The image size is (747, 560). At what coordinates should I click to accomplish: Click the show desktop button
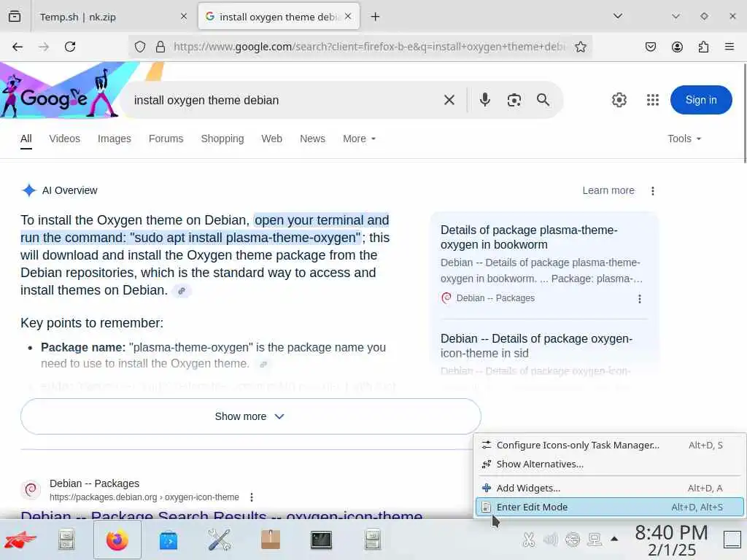732,540
